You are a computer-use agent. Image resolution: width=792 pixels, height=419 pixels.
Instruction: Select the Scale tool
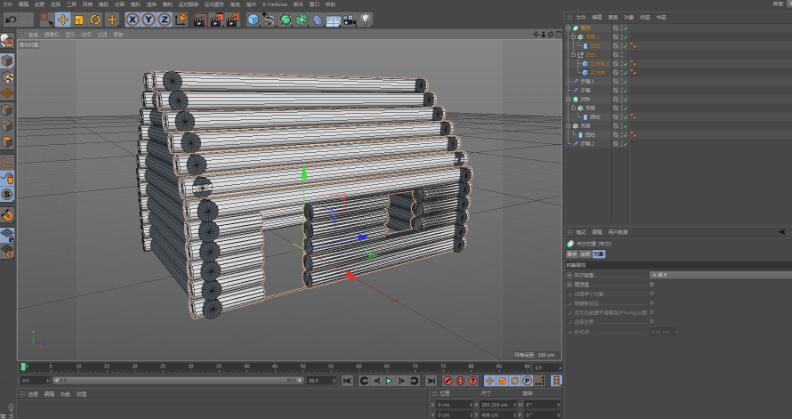(x=79, y=19)
